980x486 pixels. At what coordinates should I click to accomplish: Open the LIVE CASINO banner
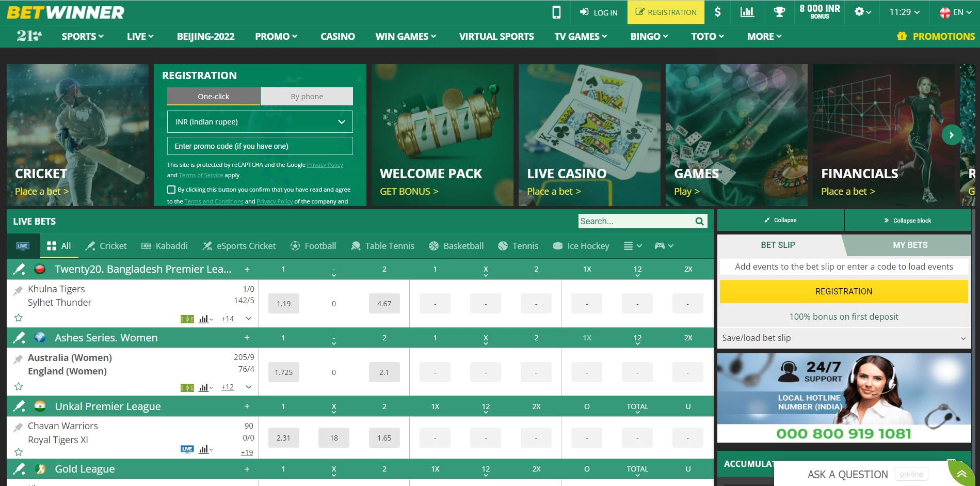click(x=589, y=135)
